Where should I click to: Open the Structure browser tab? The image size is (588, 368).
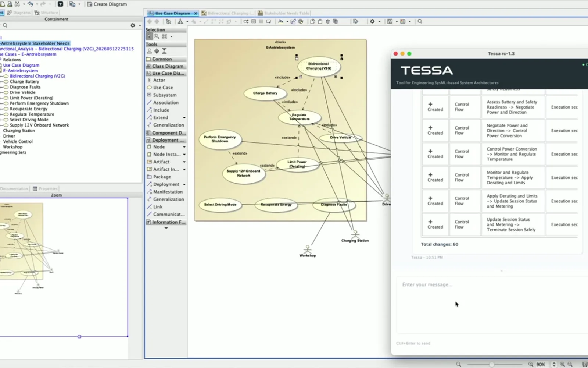coord(46,13)
